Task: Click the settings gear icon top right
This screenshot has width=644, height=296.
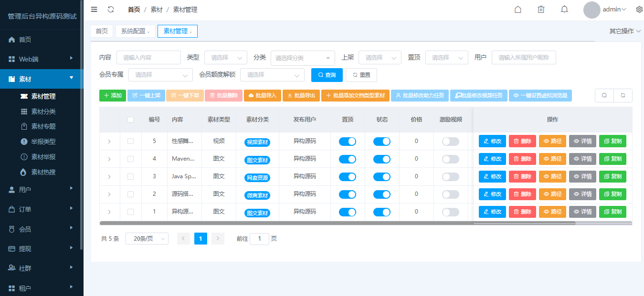Action: coord(639,9)
